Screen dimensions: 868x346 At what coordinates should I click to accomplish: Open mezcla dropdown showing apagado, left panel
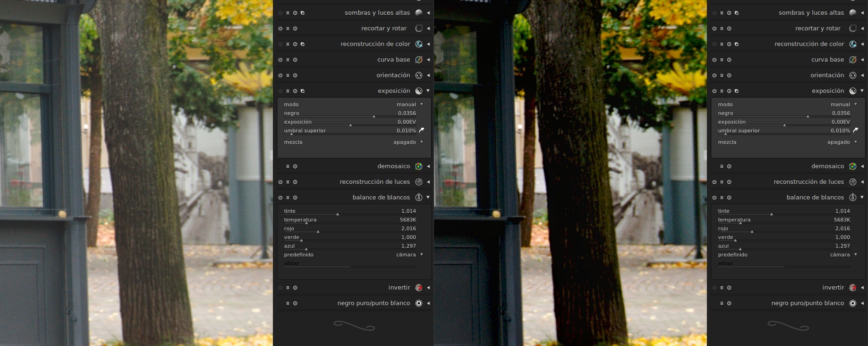[354, 142]
